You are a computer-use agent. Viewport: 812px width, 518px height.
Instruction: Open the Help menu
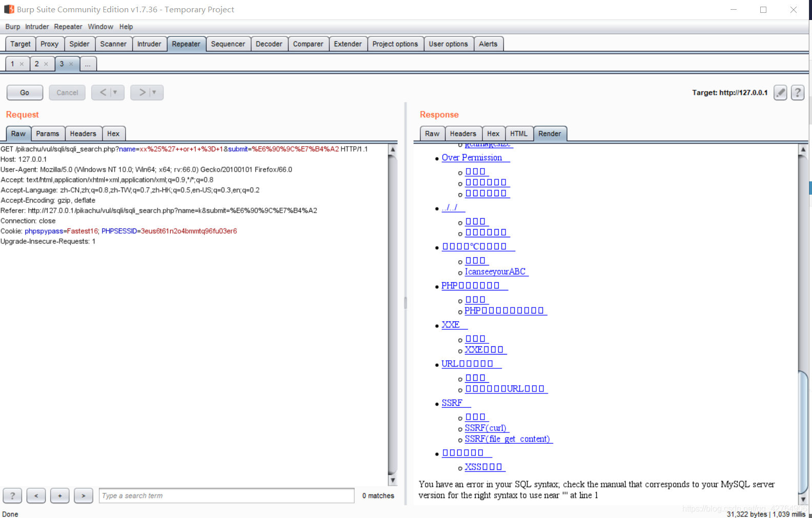click(x=126, y=27)
